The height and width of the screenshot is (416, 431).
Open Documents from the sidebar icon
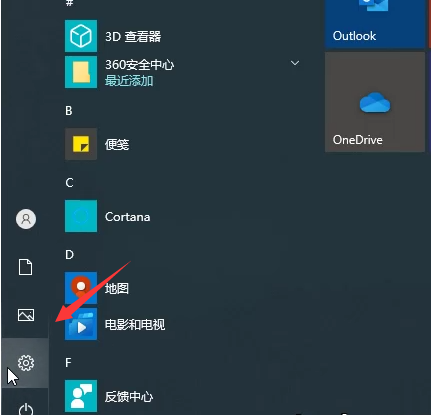click(x=26, y=267)
